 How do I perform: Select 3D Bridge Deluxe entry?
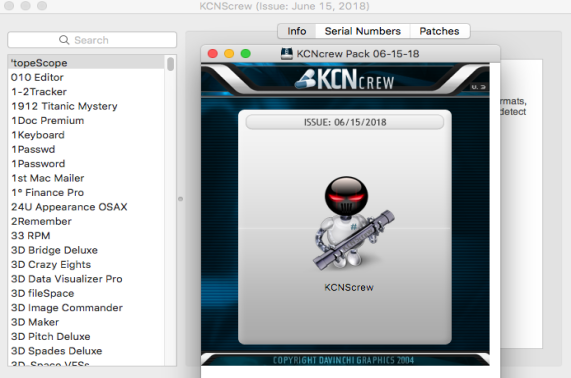86,250
